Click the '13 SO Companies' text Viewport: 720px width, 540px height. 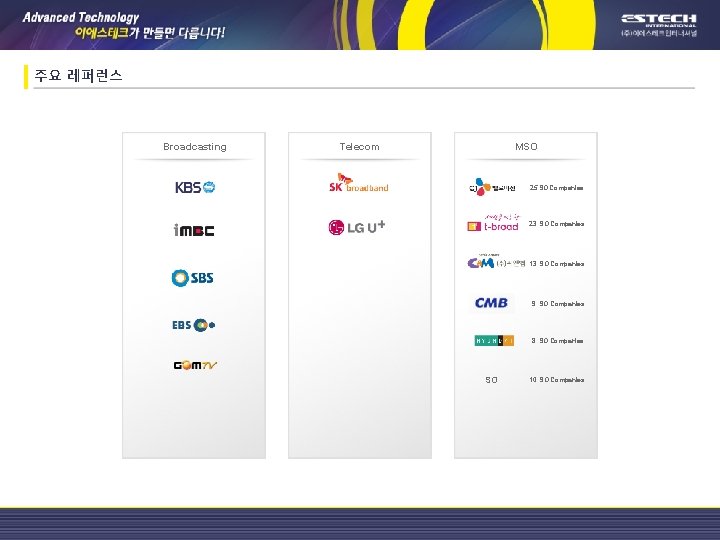(557, 264)
